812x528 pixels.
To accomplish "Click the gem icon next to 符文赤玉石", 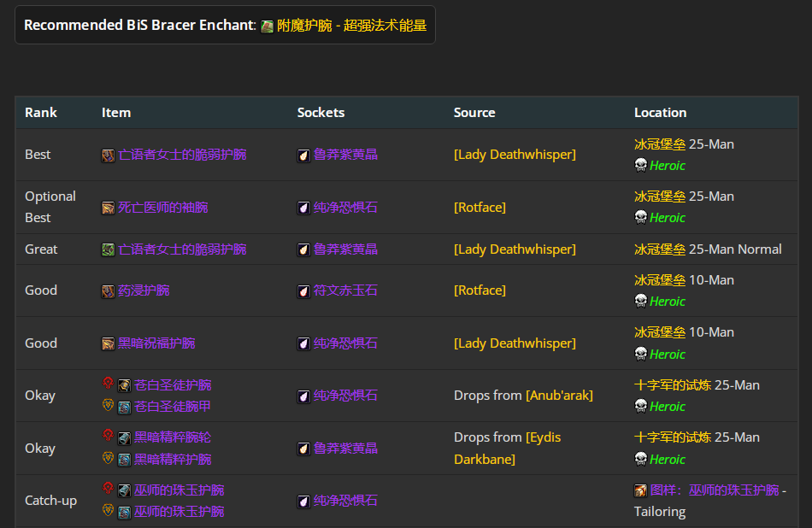I will (x=303, y=291).
